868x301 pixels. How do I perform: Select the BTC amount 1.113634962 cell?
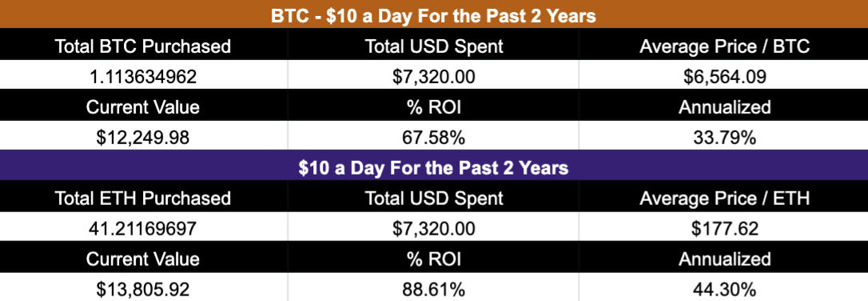pos(143,76)
